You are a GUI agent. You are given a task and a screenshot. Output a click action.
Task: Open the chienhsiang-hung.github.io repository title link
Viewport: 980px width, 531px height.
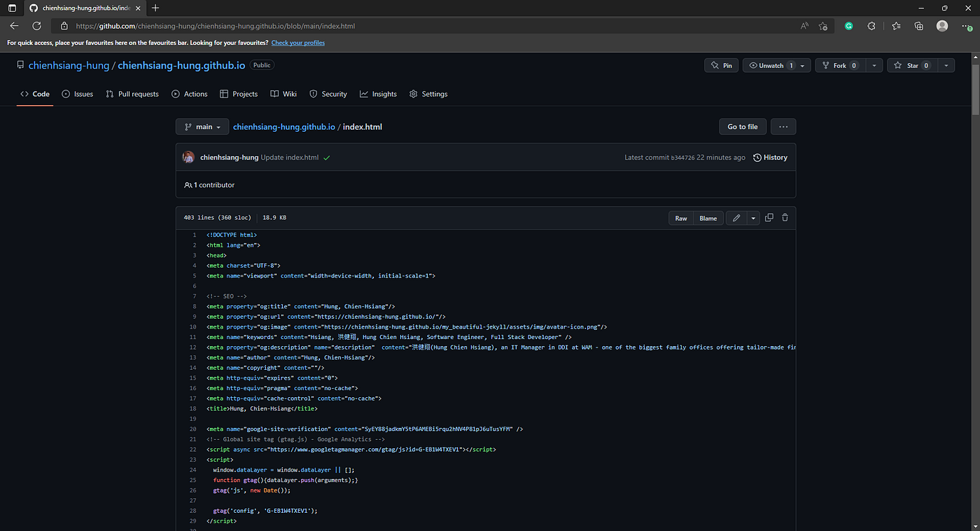(x=181, y=65)
